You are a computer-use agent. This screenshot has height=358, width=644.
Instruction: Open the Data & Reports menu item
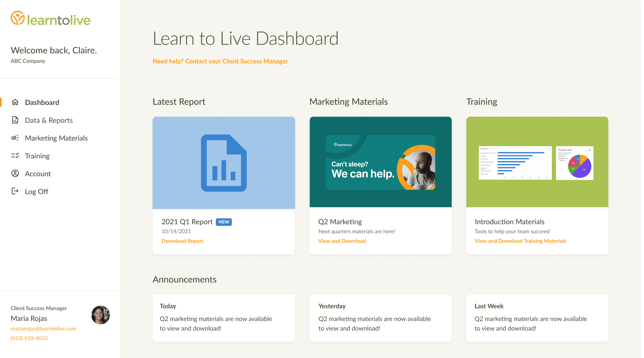click(x=49, y=120)
